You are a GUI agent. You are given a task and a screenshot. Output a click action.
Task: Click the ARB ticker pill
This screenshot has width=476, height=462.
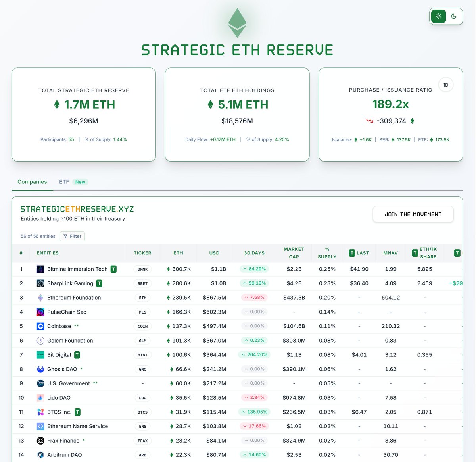pos(143,455)
